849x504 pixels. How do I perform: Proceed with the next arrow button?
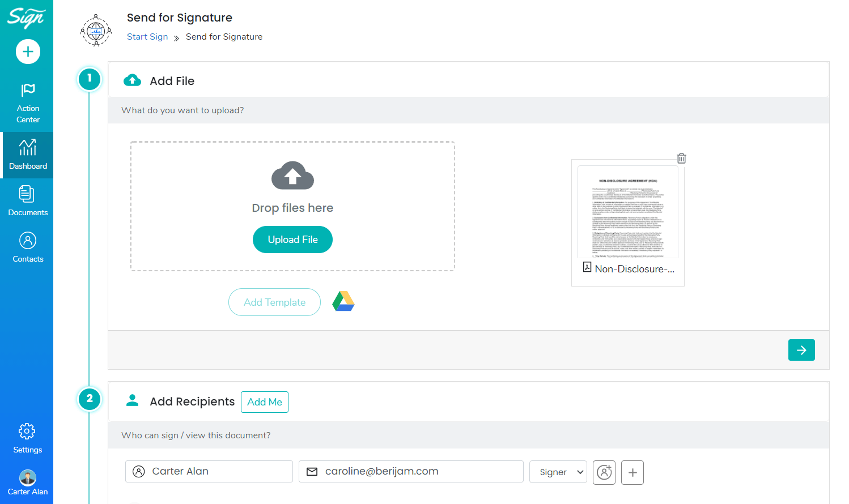pos(801,350)
